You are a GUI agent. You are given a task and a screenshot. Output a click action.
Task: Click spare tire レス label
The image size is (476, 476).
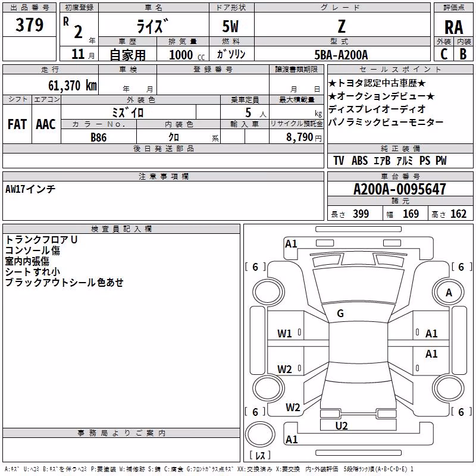pos(260,455)
